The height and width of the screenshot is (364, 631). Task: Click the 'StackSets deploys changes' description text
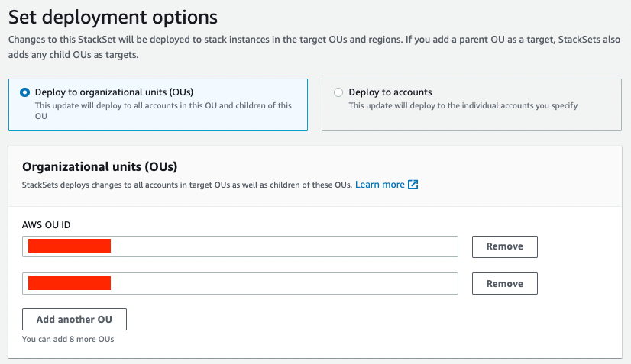tap(187, 185)
